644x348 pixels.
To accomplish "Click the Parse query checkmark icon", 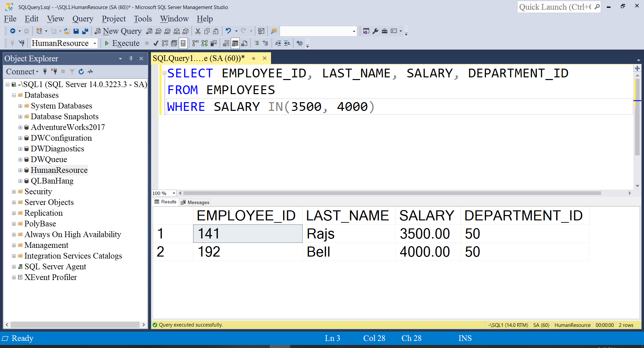I will pos(156,43).
